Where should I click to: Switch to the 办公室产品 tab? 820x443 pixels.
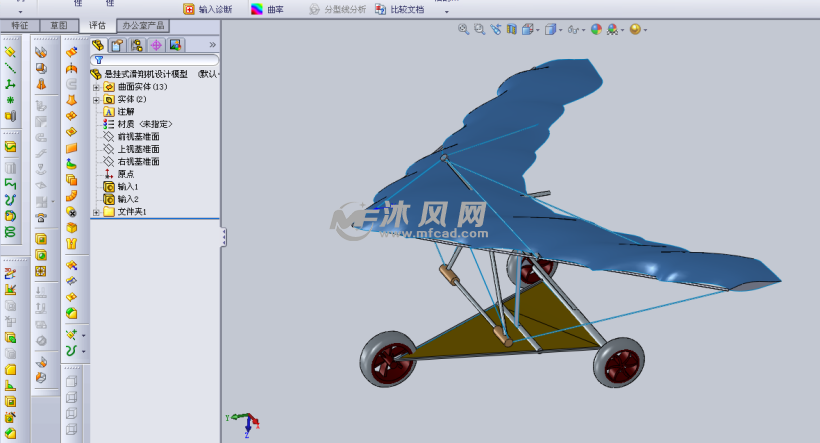(x=142, y=25)
